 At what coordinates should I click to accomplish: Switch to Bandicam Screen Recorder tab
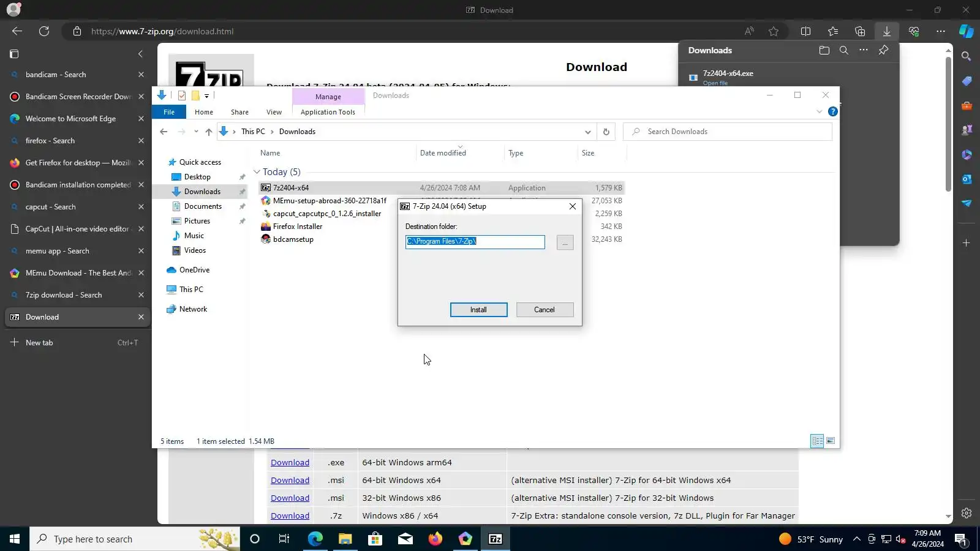click(77, 97)
